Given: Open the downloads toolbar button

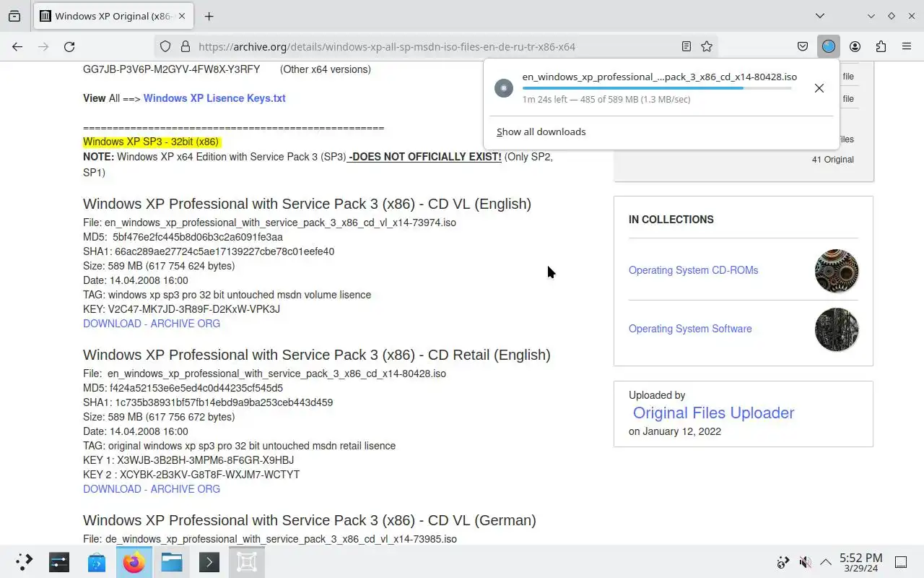Looking at the screenshot, I should click(829, 46).
